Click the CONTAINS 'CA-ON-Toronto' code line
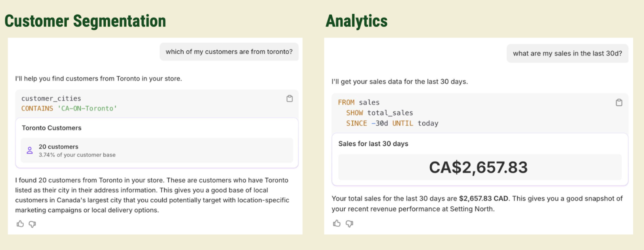Viewport: 644px width, 250px height. pyautogui.click(x=69, y=109)
